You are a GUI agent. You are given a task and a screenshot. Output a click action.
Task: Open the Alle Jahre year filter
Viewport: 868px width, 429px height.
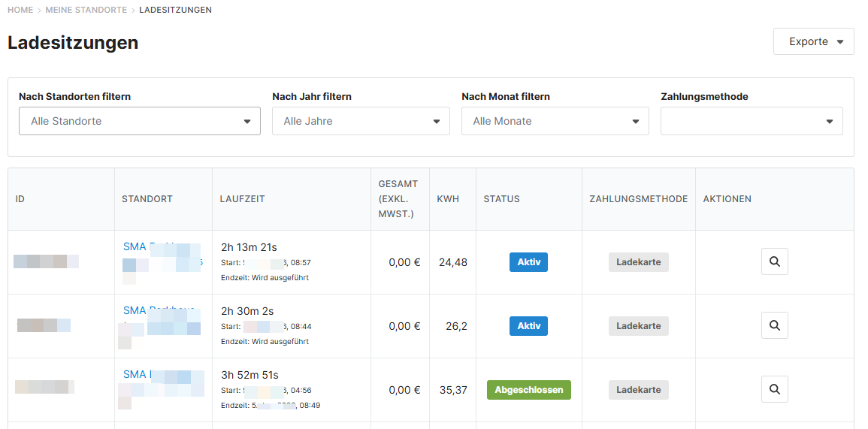(x=361, y=121)
